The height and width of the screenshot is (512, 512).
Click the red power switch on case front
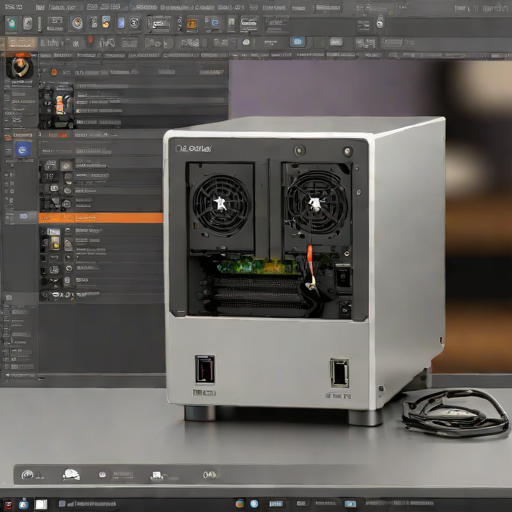(x=205, y=369)
